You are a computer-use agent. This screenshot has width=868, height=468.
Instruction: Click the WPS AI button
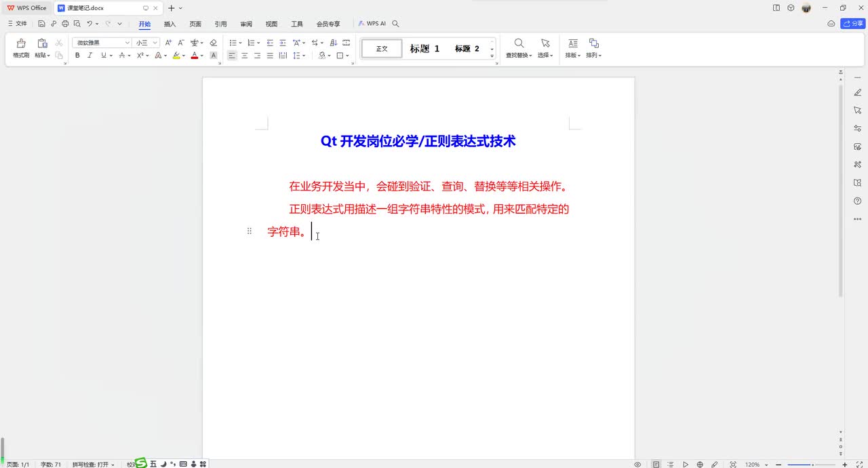coord(372,24)
